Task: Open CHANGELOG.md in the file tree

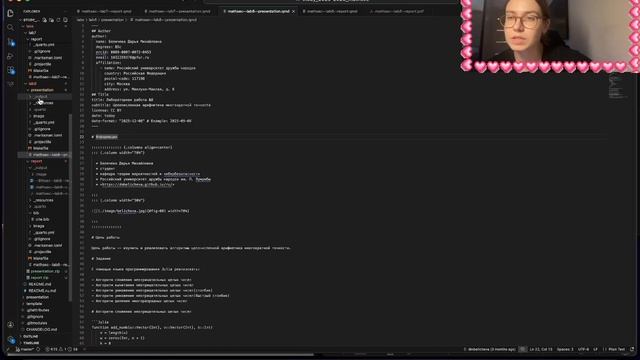Action: [x=41, y=329]
